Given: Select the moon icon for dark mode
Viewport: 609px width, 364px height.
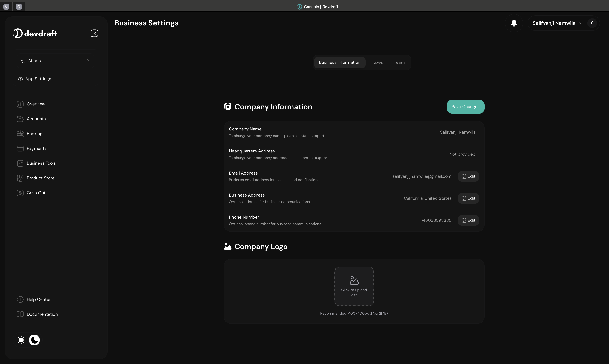Looking at the screenshot, I should (34, 340).
